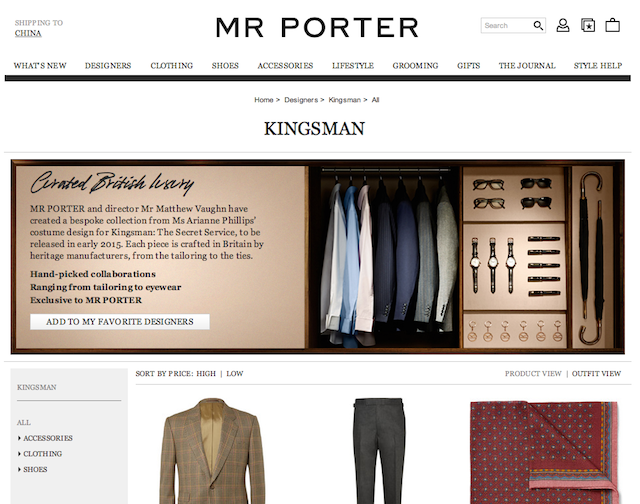640x504 pixels.
Task: Expand the Clothing category in sidebar
Action: pyautogui.click(x=40, y=454)
